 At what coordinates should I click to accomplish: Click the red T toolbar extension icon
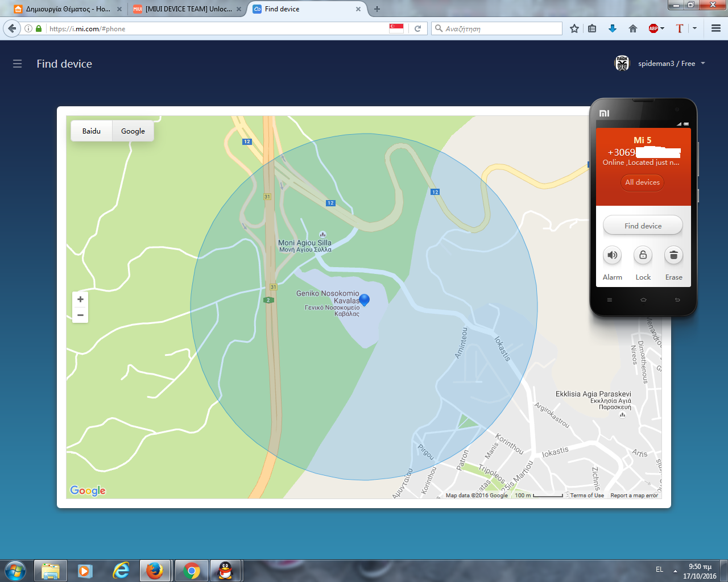click(x=679, y=28)
